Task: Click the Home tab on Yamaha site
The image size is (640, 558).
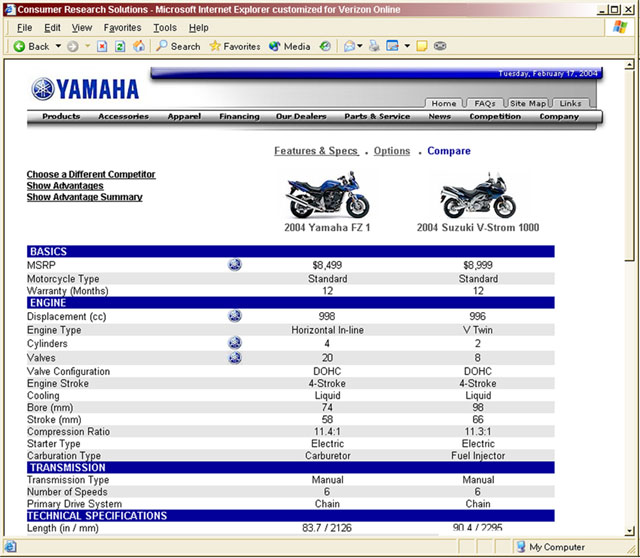Action: click(x=444, y=103)
